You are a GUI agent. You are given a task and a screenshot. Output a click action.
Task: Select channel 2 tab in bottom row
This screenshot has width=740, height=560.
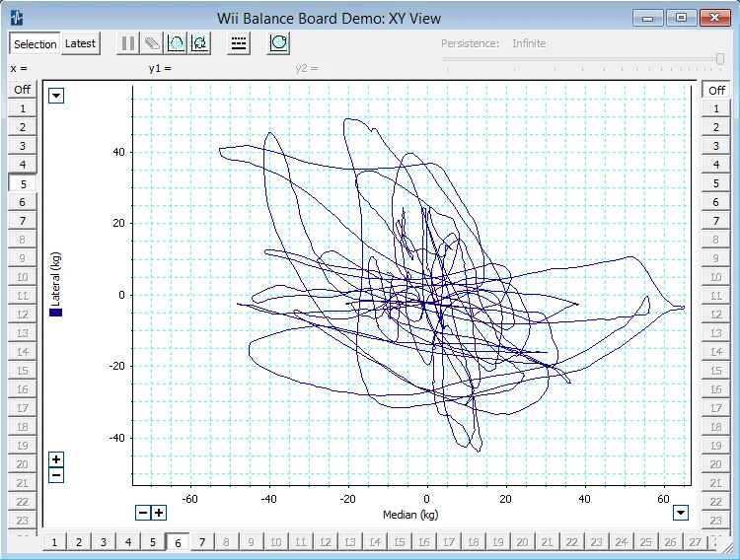79,542
